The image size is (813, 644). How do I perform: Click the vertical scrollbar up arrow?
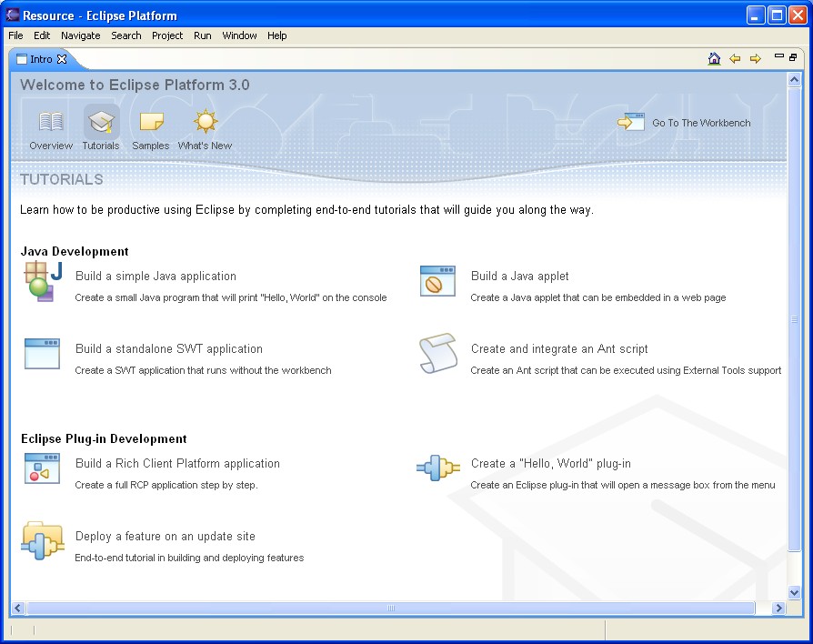click(x=794, y=80)
